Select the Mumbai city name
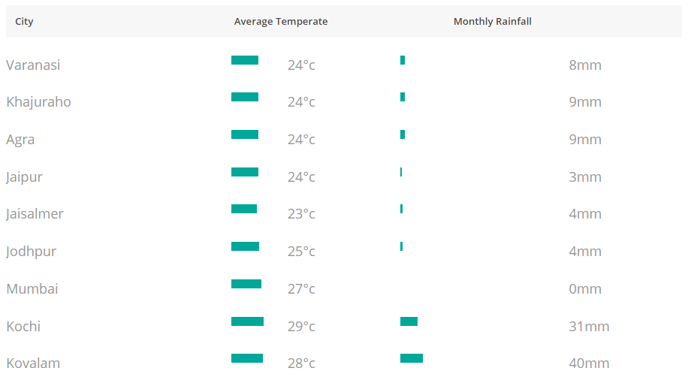The width and height of the screenshot is (688, 383). pyautogui.click(x=32, y=289)
